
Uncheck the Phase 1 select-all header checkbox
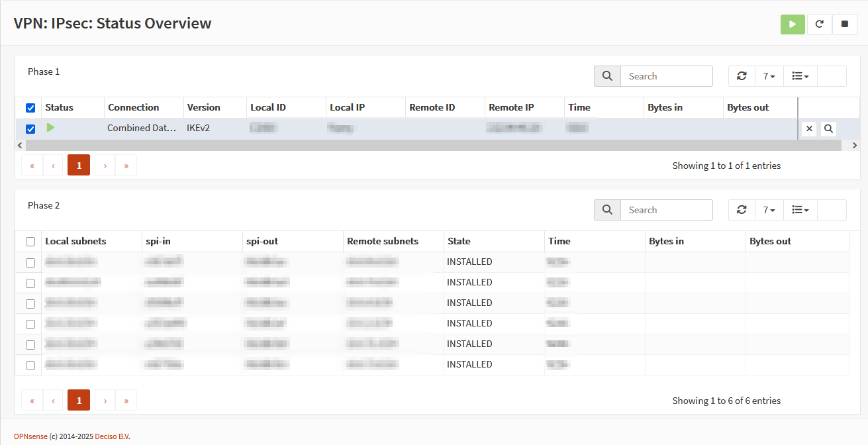(30, 108)
